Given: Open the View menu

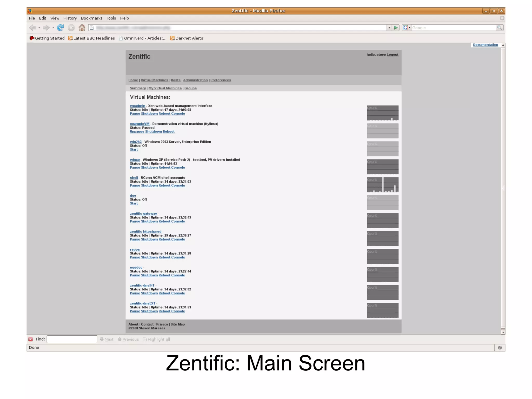Looking at the screenshot, I should tap(55, 18).
